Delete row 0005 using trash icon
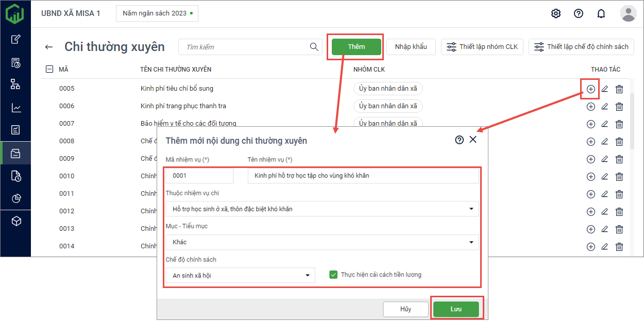The image size is (644, 321). pos(619,89)
